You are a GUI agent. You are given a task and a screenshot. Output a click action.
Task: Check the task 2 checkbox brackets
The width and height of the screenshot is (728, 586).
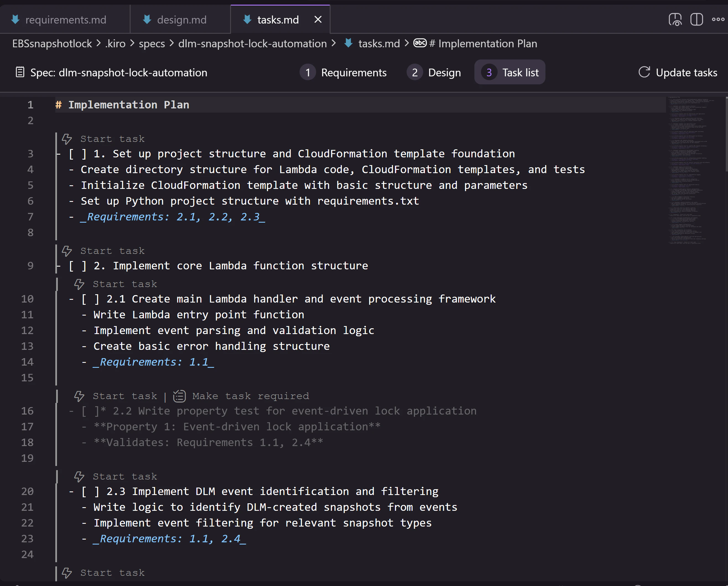point(78,266)
